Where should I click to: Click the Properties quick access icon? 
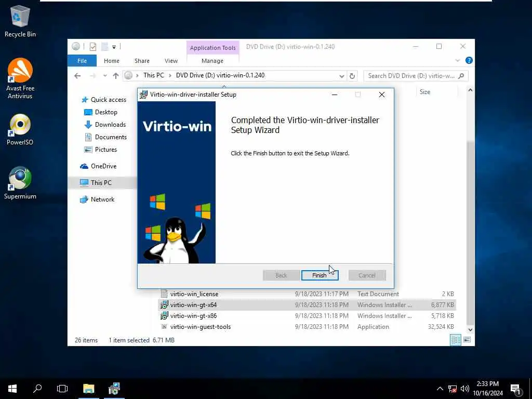(93, 46)
